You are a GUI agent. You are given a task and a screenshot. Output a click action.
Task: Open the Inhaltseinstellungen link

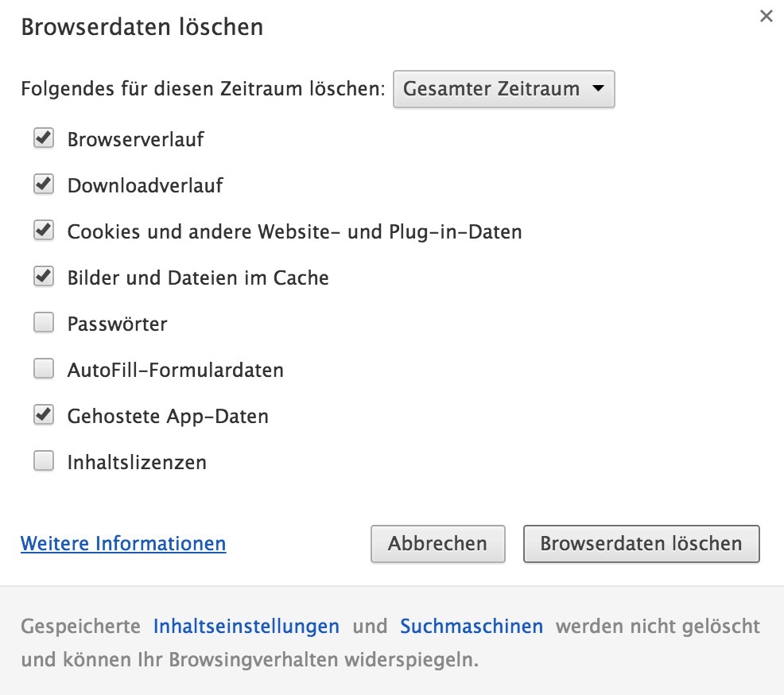click(x=246, y=626)
